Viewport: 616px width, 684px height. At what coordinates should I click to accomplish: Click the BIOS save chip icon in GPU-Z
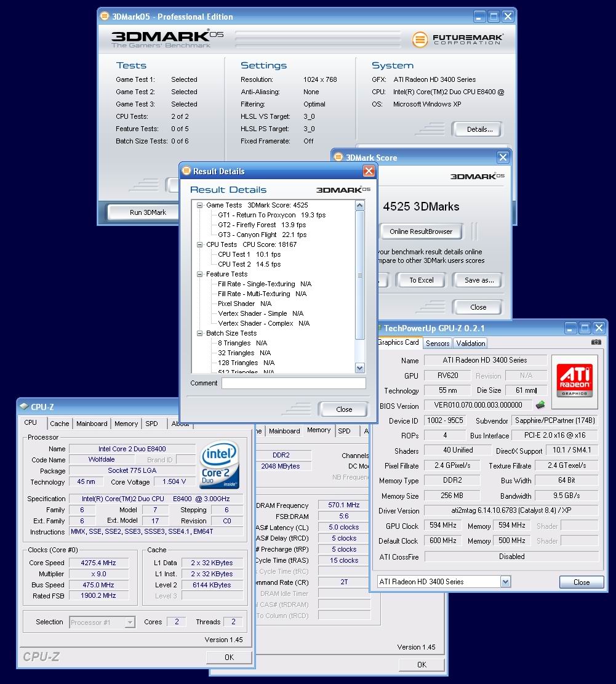[x=540, y=405]
